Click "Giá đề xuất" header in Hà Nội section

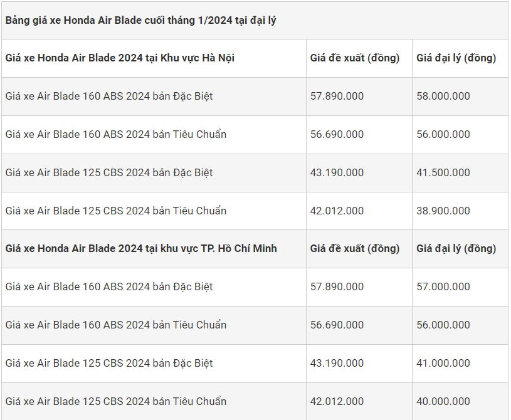(355, 58)
